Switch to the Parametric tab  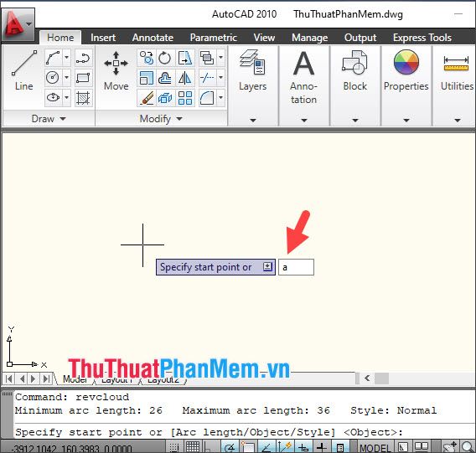pyautogui.click(x=214, y=38)
